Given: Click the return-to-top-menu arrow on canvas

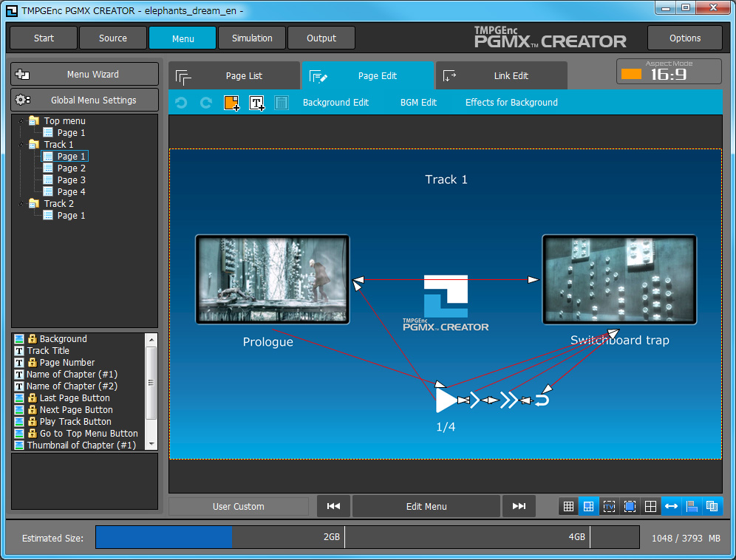Looking at the screenshot, I should click(x=542, y=400).
